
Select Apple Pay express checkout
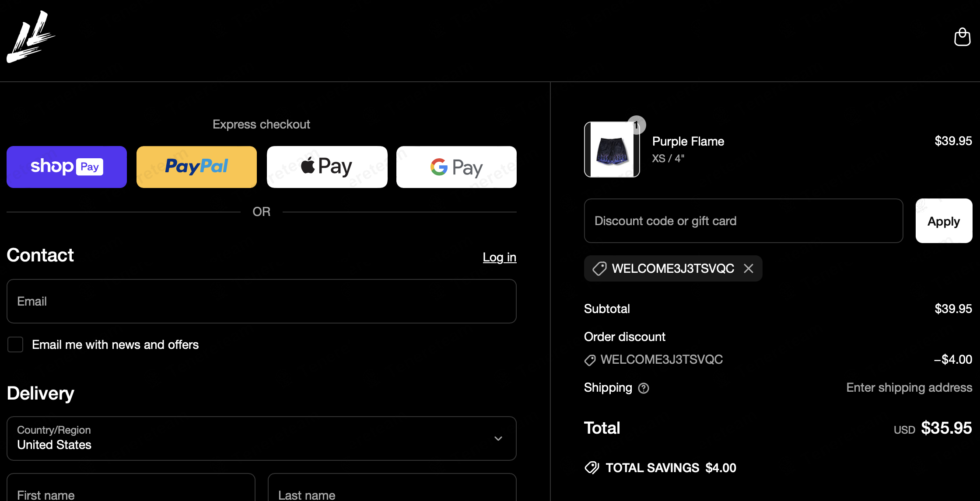[x=327, y=167]
